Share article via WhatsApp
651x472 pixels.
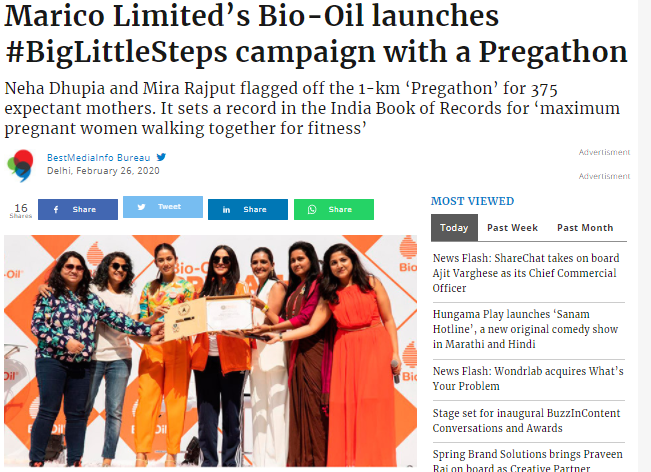coord(334,210)
